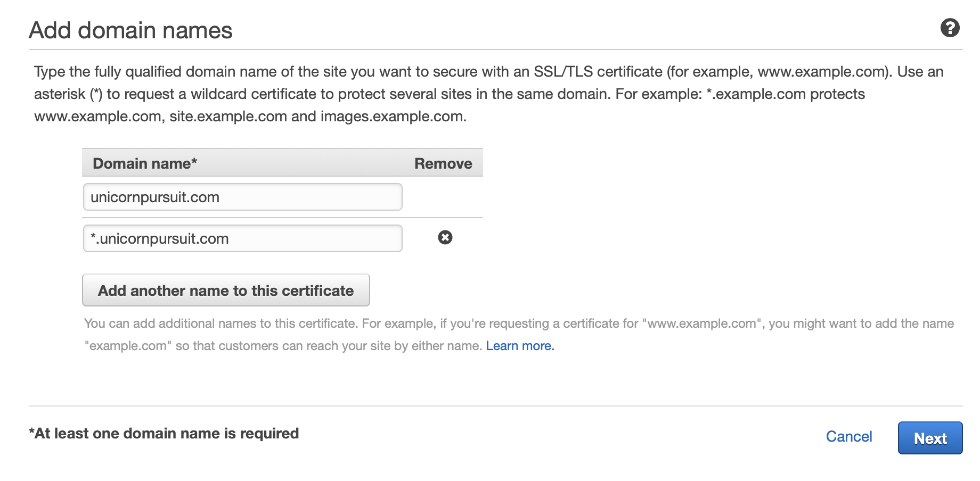The image size is (980, 481).
Task: Click the "Type the fully qualified domain name" text
Action: pos(160,72)
